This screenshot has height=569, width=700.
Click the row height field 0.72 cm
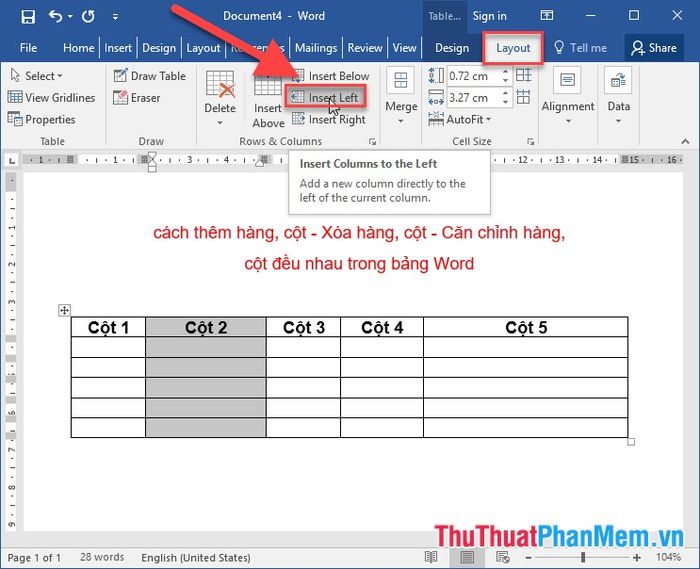(x=473, y=76)
